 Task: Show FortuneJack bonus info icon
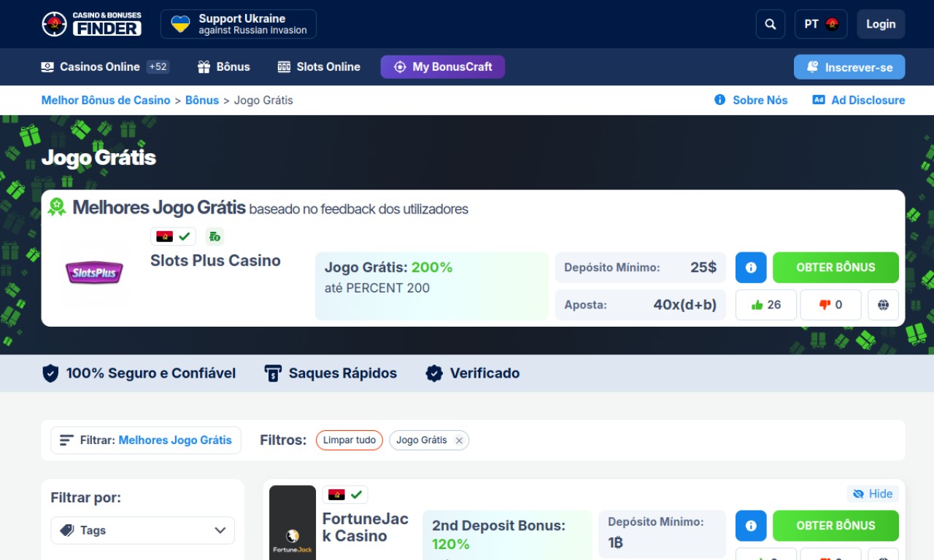click(x=751, y=526)
